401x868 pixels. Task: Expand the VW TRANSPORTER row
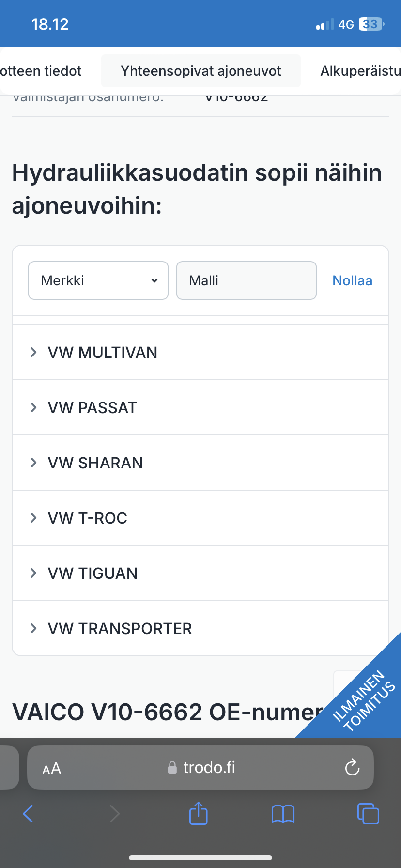(120, 629)
